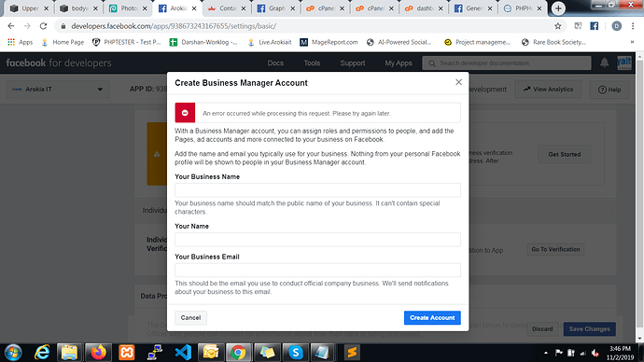
Task: Close the Create Business Manager Account dialog
Action: click(x=458, y=82)
